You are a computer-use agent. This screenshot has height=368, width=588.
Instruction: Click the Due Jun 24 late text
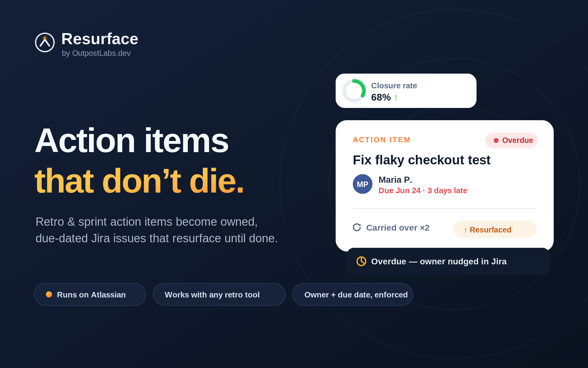point(423,190)
